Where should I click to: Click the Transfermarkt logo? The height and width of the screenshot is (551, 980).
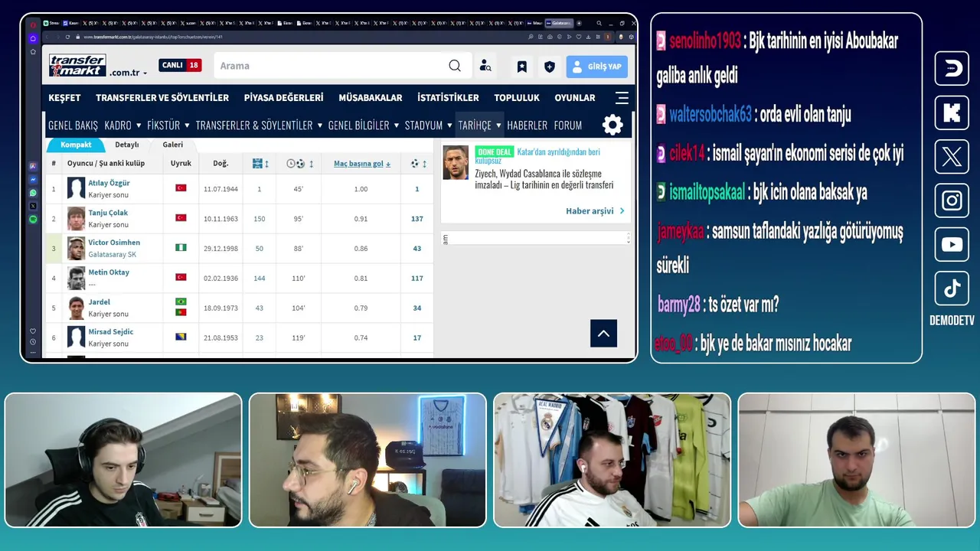pyautogui.click(x=77, y=65)
